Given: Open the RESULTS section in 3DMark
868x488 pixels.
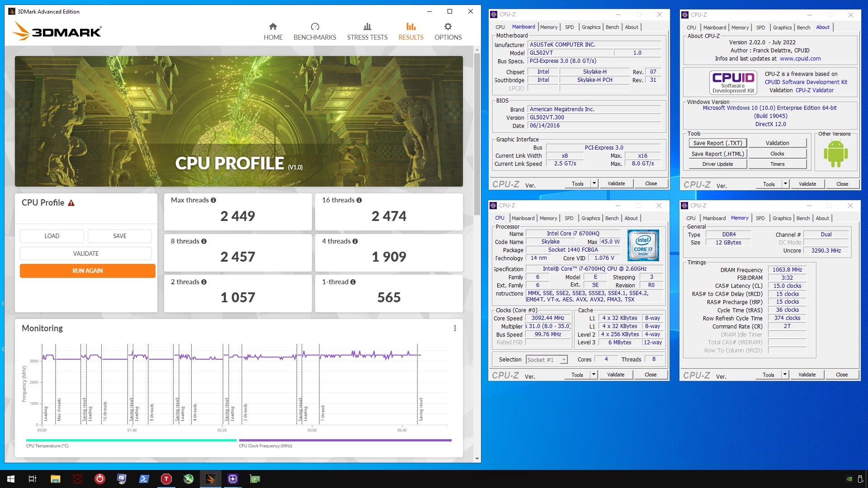Looking at the screenshot, I should click(410, 32).
